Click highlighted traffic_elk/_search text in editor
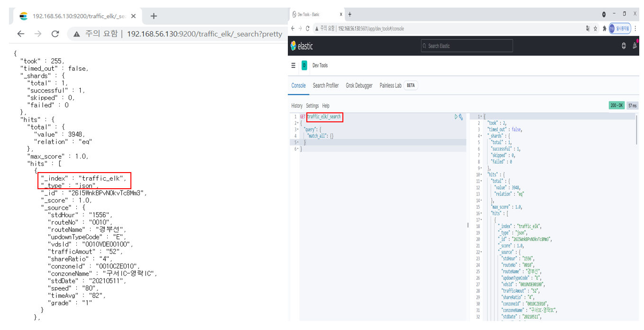 click(325, 116)
